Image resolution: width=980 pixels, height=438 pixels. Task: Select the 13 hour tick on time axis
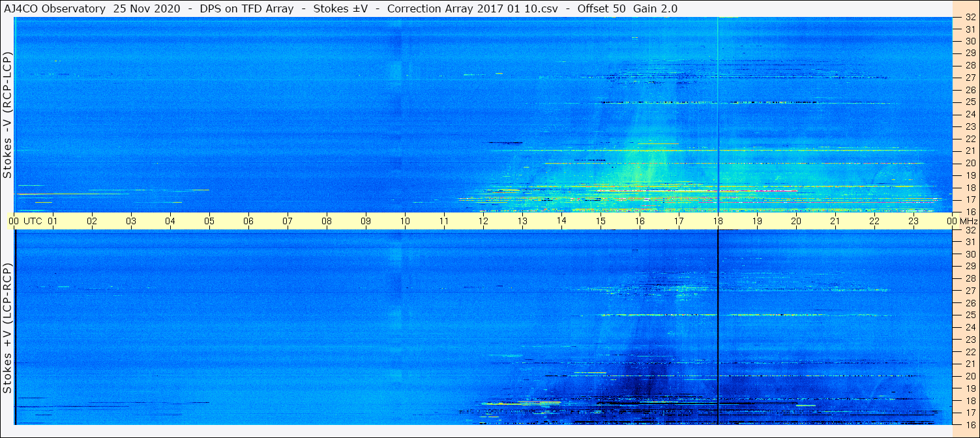coord(522,221)
